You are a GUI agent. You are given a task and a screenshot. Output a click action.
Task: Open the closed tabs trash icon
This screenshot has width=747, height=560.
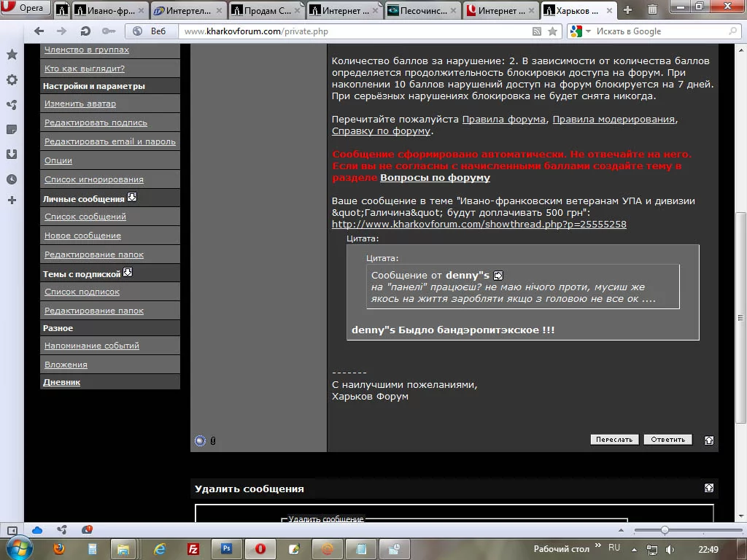[652, 9]
